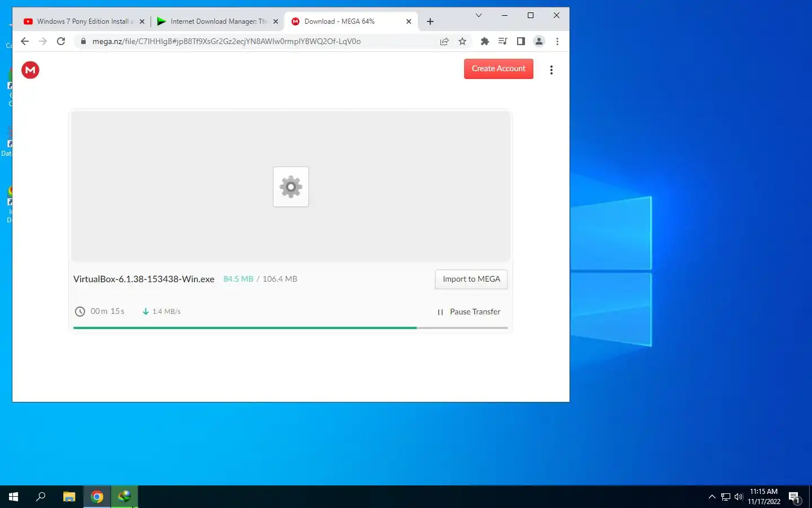Click the 1.4 MB/s speed text
The width and height of the screenshot is (812, 508).
pos(166,312)
